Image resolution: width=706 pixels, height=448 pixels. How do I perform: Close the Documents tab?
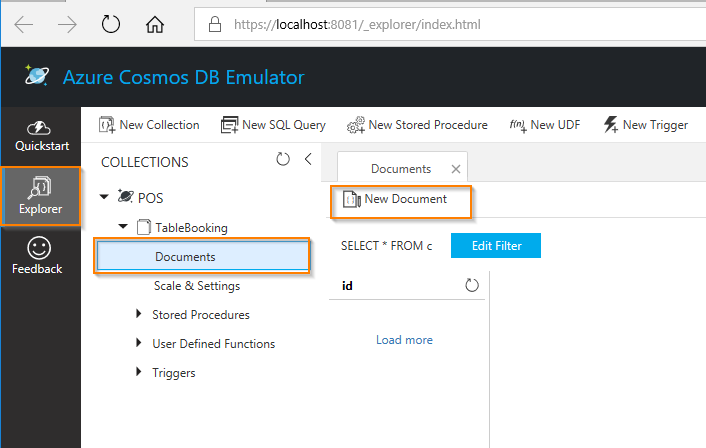click(x=456, y=169)
